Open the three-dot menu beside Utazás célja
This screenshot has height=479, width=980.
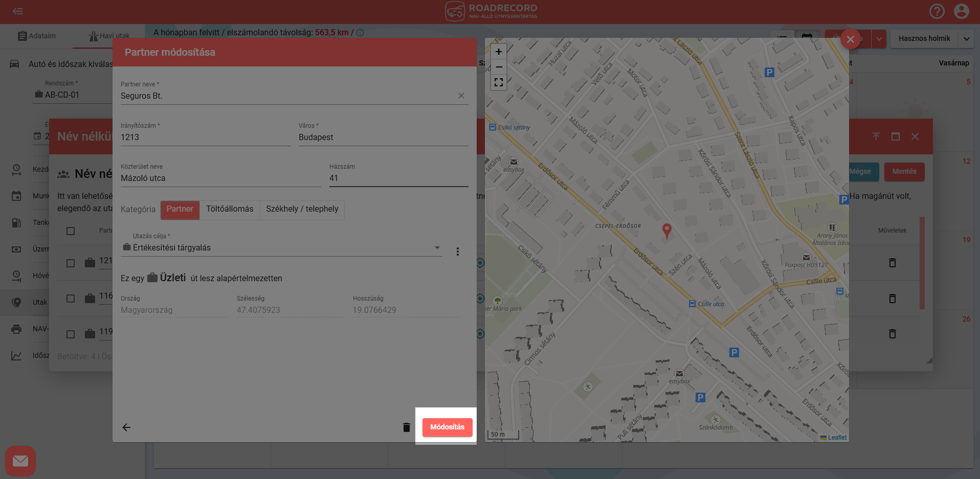[457, 252]
